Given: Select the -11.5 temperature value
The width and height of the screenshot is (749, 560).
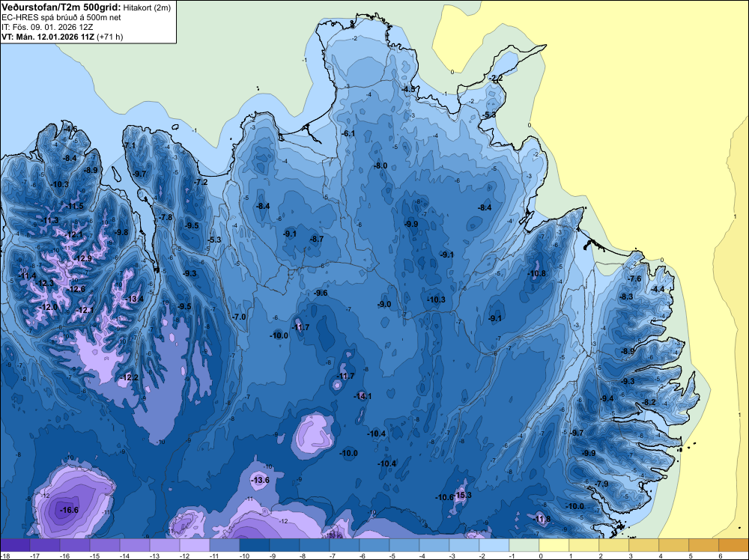Looking at the screenshot, I should pyautogui.click(x=75, y=206).
